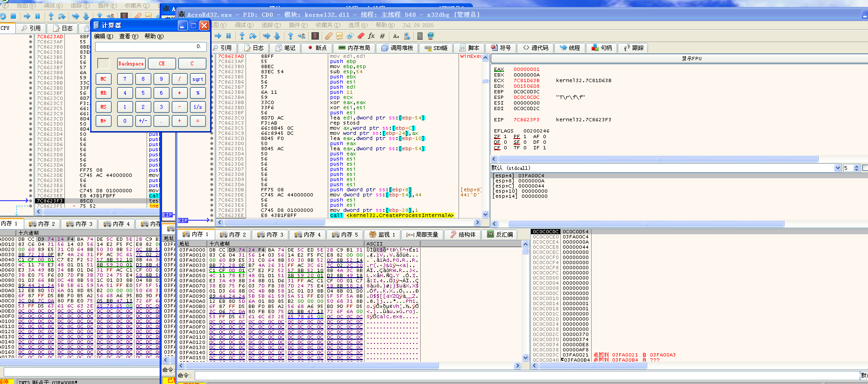Screen dimensions: 868x384
Task: Open the 查看(V) menu in the calculator
Action: (128, 36)
